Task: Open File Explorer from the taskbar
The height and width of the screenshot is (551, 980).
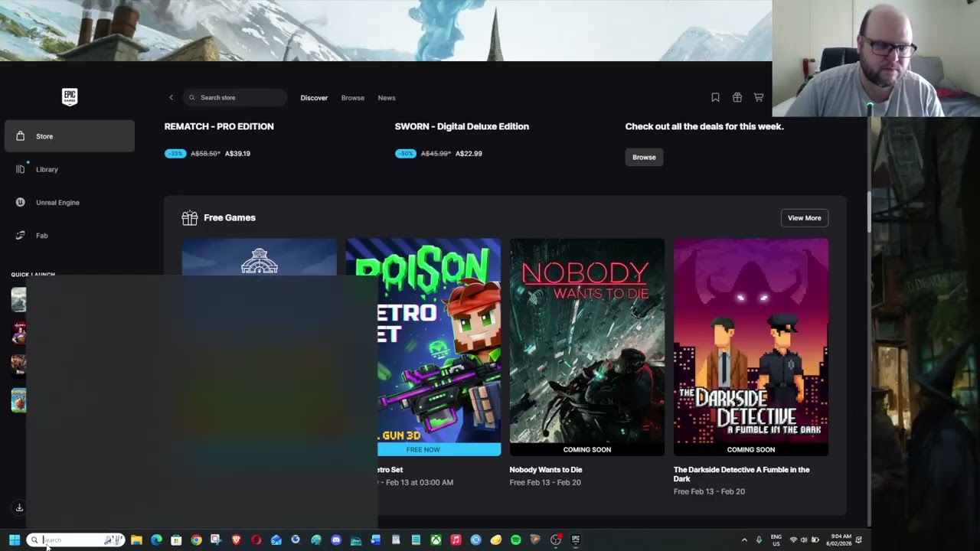Action: 136,540
